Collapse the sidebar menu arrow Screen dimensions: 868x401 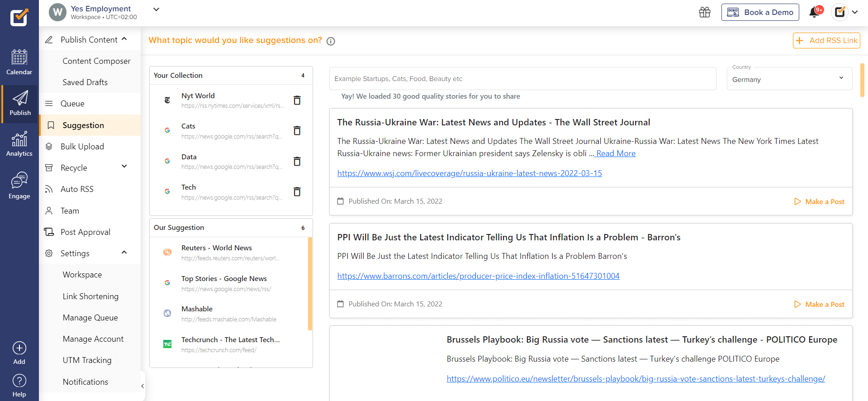coord(142,386)
